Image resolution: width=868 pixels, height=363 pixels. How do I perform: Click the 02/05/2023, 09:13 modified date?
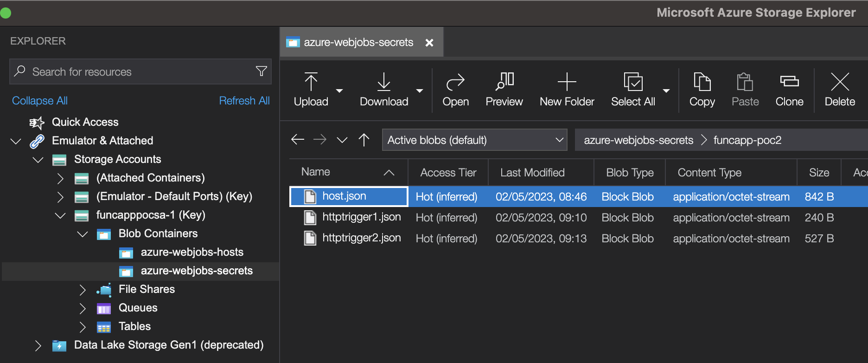pos(541,239)
